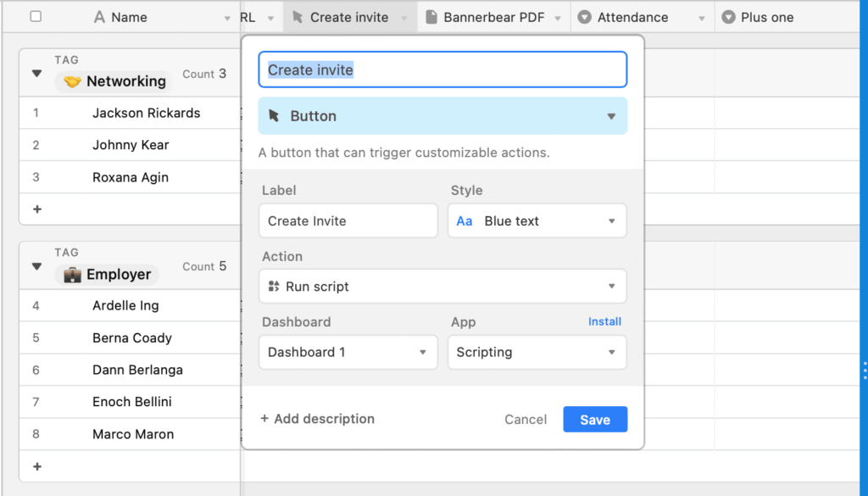
Task: Open the Bannerbear PDF column dropdown arrow
Action: 558,19
